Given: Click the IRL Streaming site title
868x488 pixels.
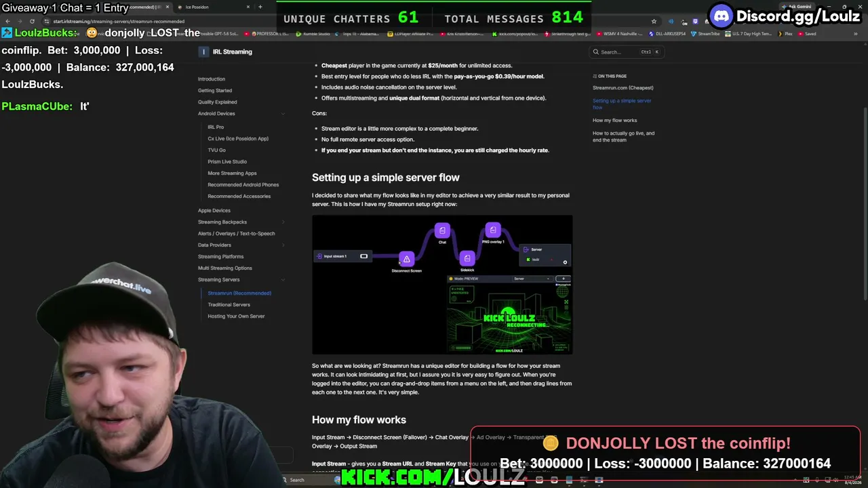Looking at the screenshot, I should (x=233, y=52).
